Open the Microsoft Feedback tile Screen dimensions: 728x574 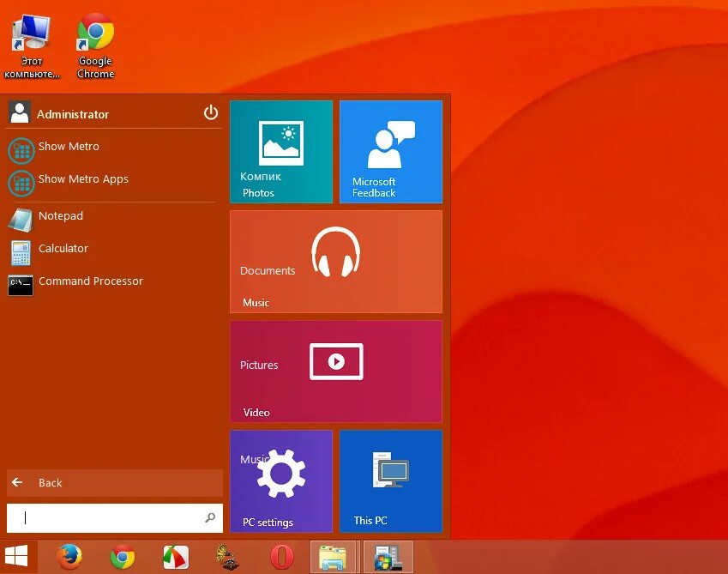click(391, 152)
